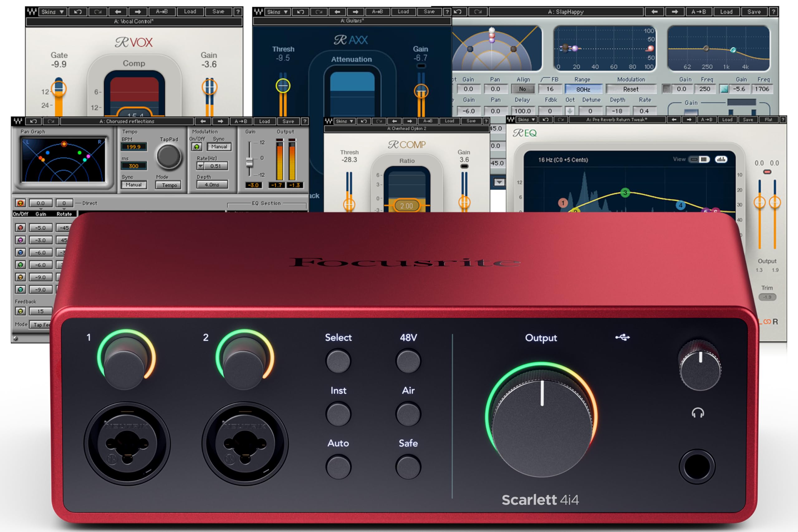The image size is (798, 532).
Task: Click Save in the REQ toolbar
Action: coord(748,119)
